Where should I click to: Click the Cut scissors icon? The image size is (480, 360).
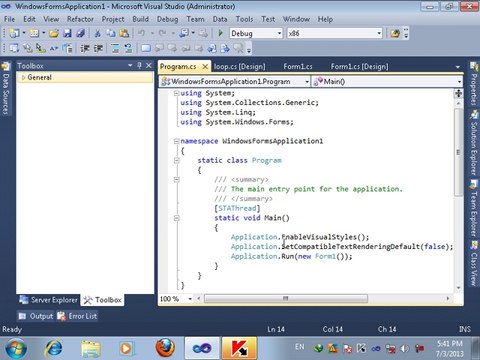point(97,33)
